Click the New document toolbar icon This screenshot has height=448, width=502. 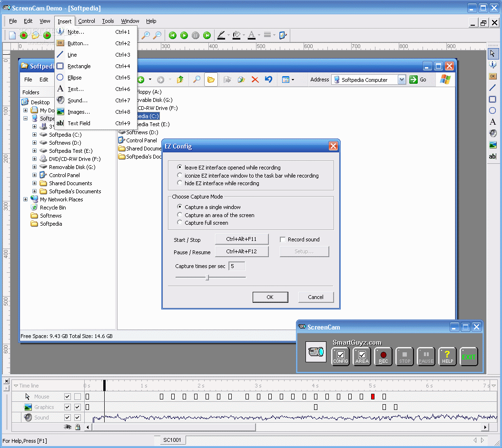point(12,35)
